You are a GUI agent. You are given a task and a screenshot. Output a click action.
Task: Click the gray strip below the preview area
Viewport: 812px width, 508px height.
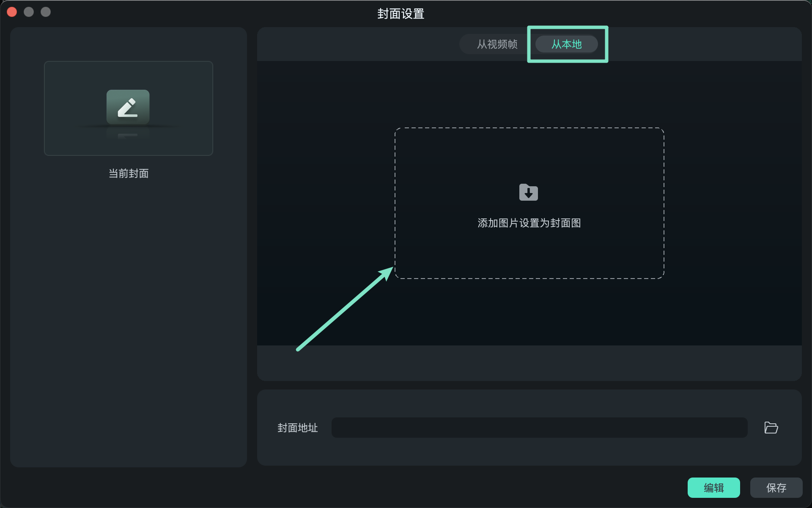click(x=529, y=362)
